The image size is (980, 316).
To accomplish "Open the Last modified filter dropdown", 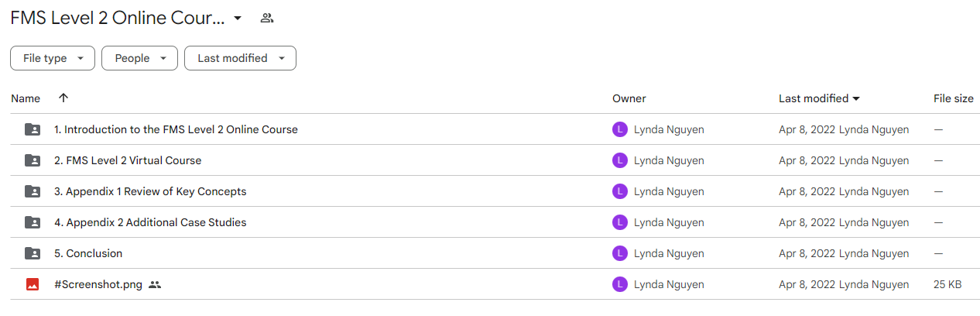I will (240, 58).
